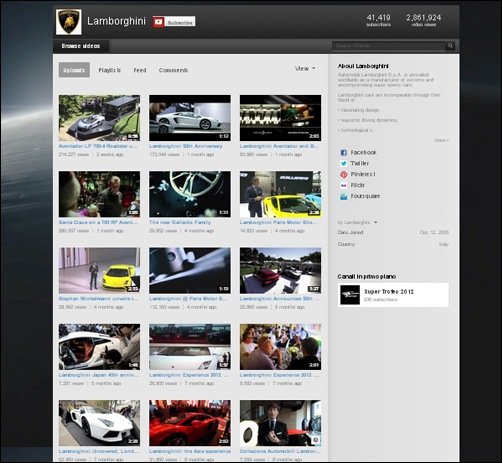The image size is (502, 463).
Task: Open the Comments tab
Action: [173, 70]
